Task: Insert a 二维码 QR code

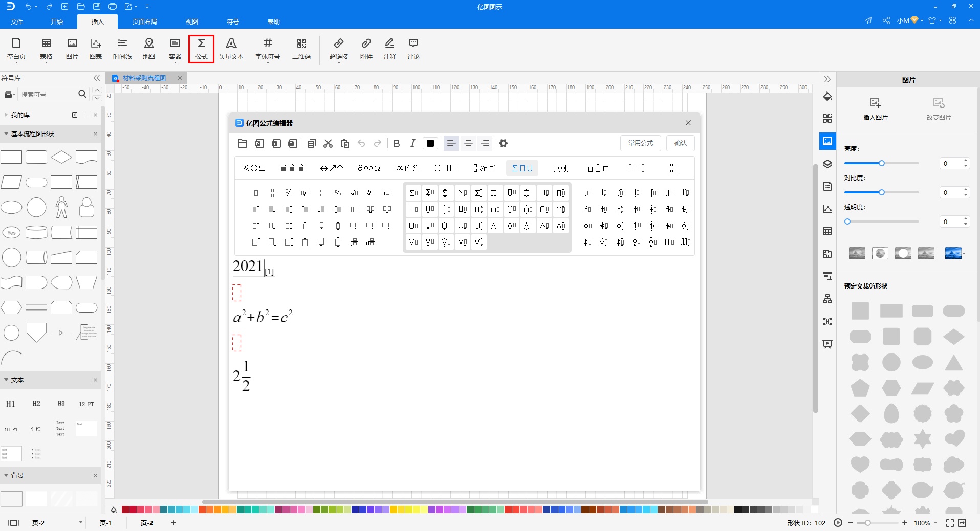Action: pos(301,49)
